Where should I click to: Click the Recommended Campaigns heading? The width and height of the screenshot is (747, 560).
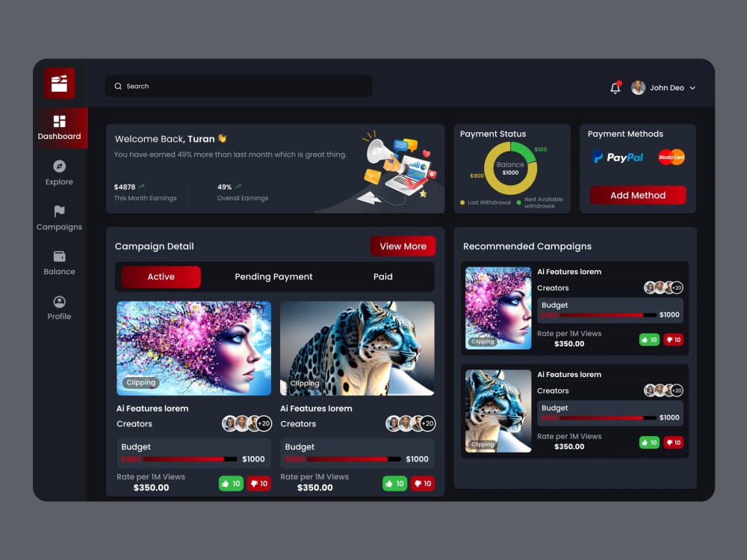pyautogui.click(x=527, y=246)
